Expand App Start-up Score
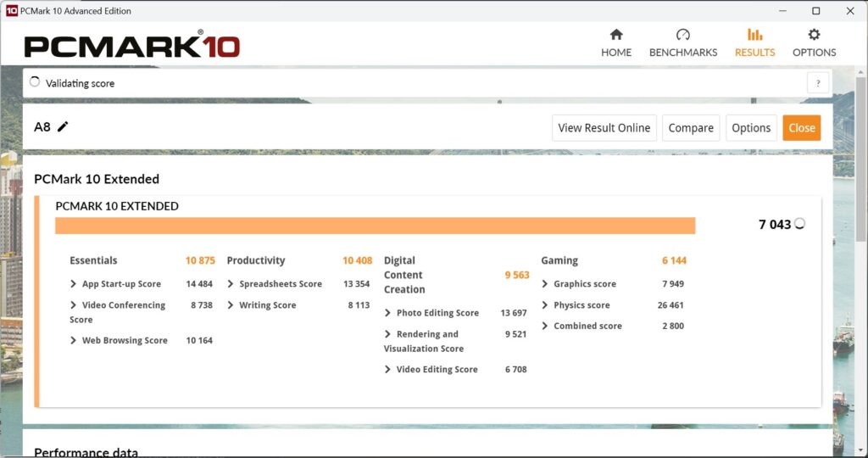This screenshot has height=458, width=868. coord(73,283)
